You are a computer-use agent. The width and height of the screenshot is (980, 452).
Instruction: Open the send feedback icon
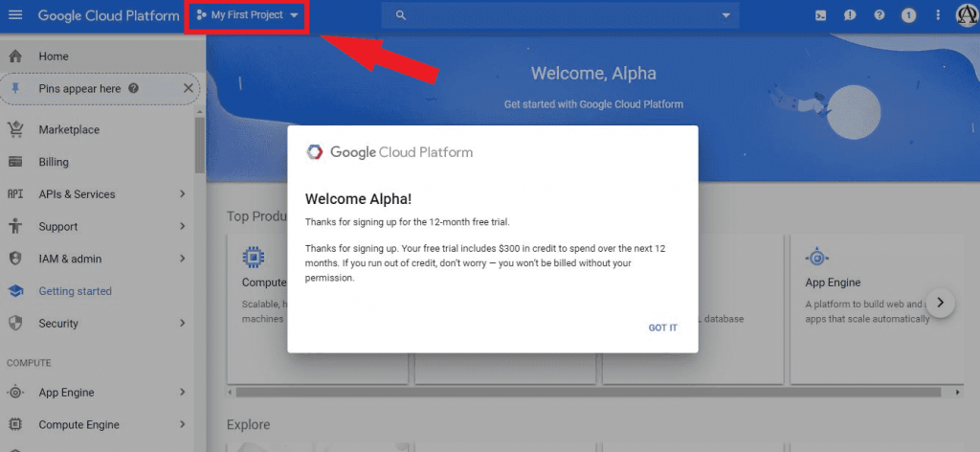[x=850, y=15]
